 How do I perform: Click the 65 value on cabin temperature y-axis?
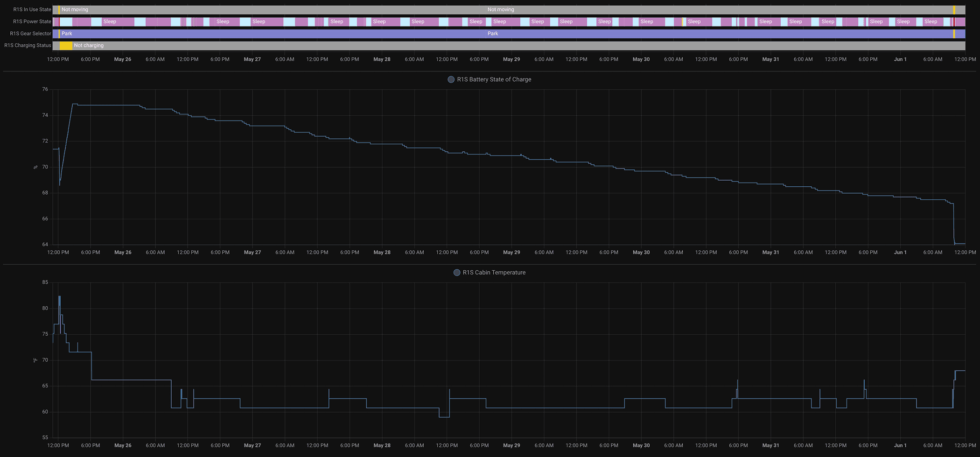pyautogui.click(x=45, y=386)
